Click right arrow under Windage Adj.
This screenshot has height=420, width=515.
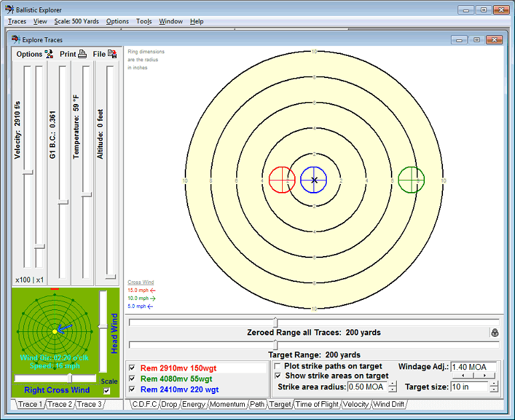coord(484,375)
